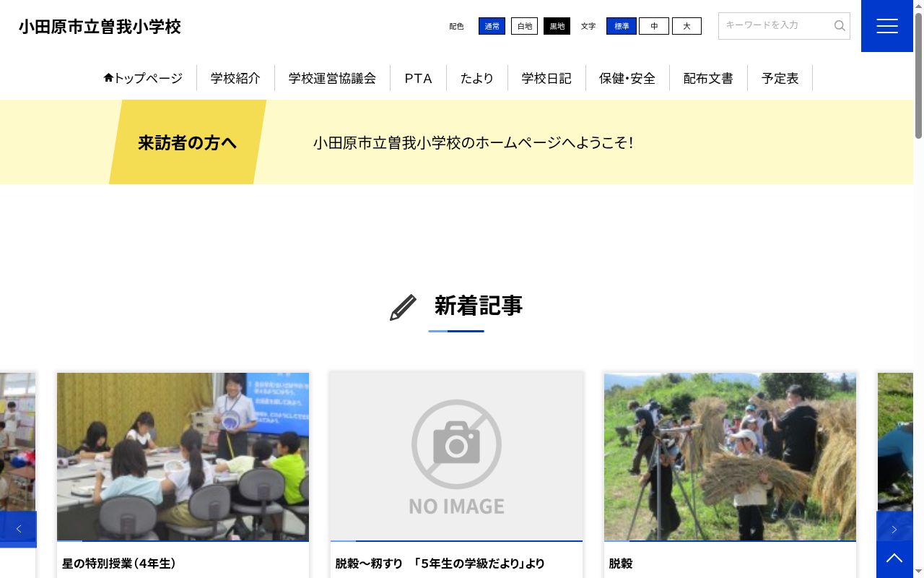Open PTA menu item

click(418, 78)
